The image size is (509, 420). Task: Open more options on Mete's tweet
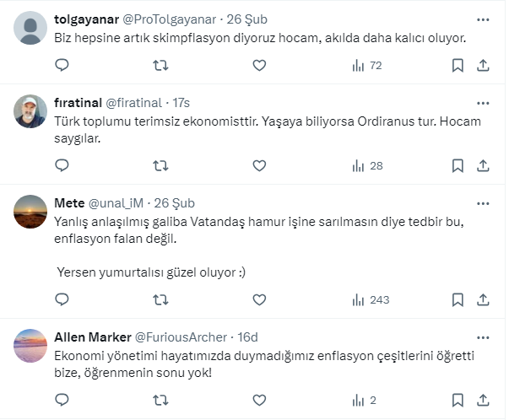482,203
